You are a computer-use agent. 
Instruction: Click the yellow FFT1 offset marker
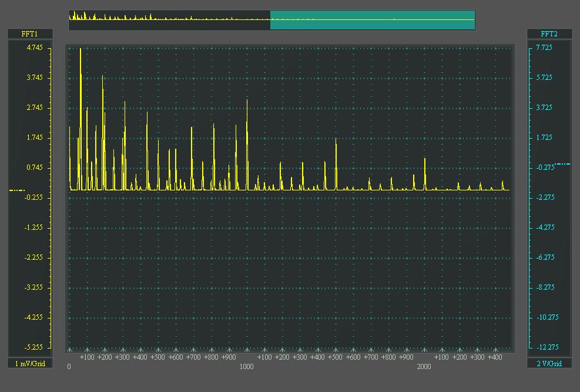coord(16,190)
